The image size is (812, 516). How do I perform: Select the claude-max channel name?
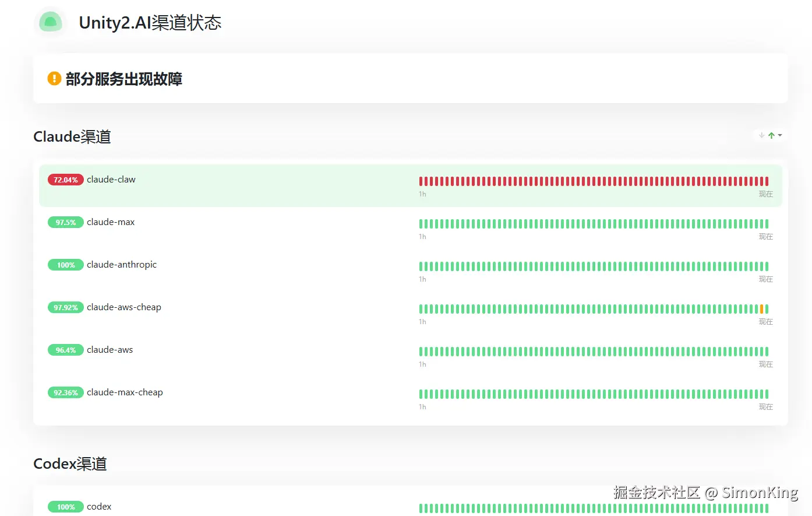(x=111, y=222)
